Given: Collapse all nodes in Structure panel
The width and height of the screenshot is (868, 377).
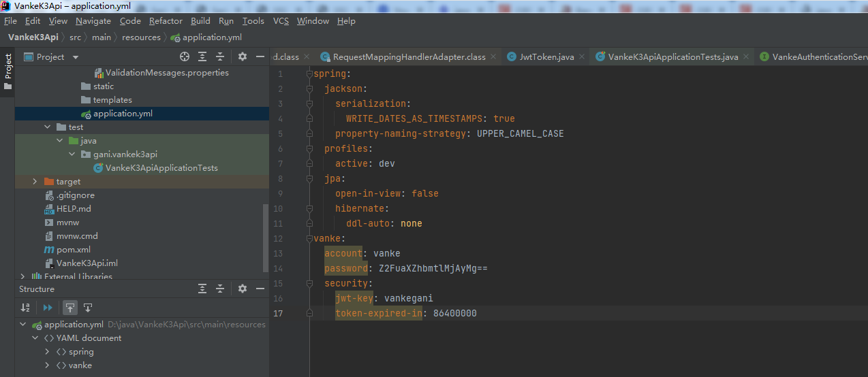Looking at the screenshot, I should (220, 289).
